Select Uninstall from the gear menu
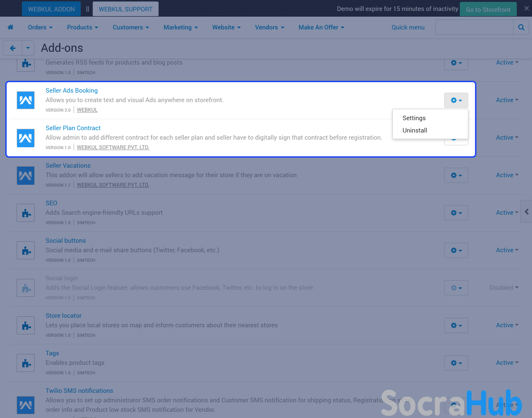This screenshot has height=418, width=532. coord(415,130)
